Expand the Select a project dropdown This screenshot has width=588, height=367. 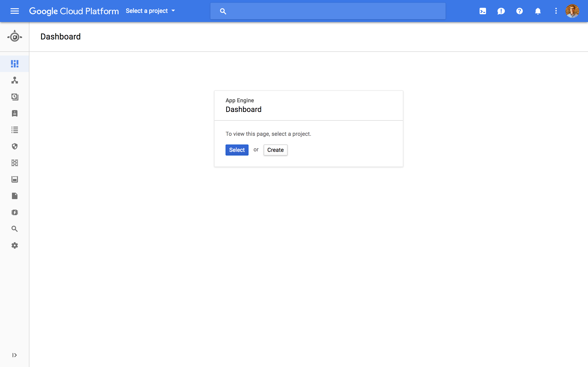(150, 11)
